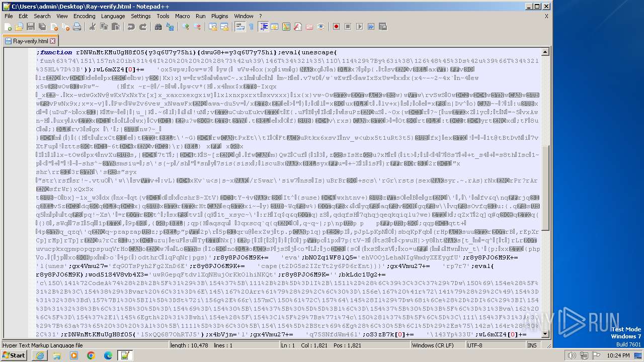Toggle synchronized horizontal scrolling
This screenshot has width=644, height=362.
pyautogui.click(x=224, y=27)
